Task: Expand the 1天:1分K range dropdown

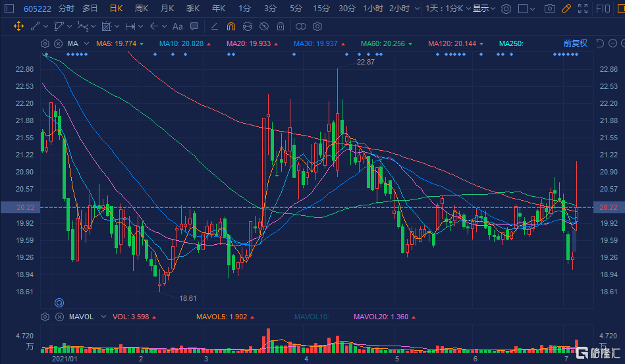Action: click(448, 9)
